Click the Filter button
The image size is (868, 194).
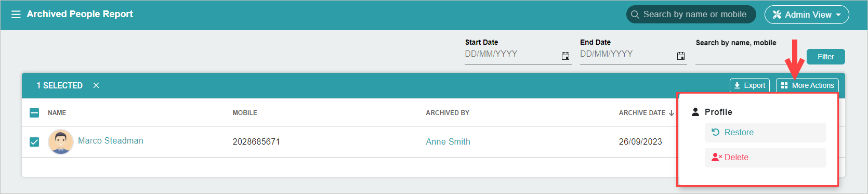click(825, 57)
